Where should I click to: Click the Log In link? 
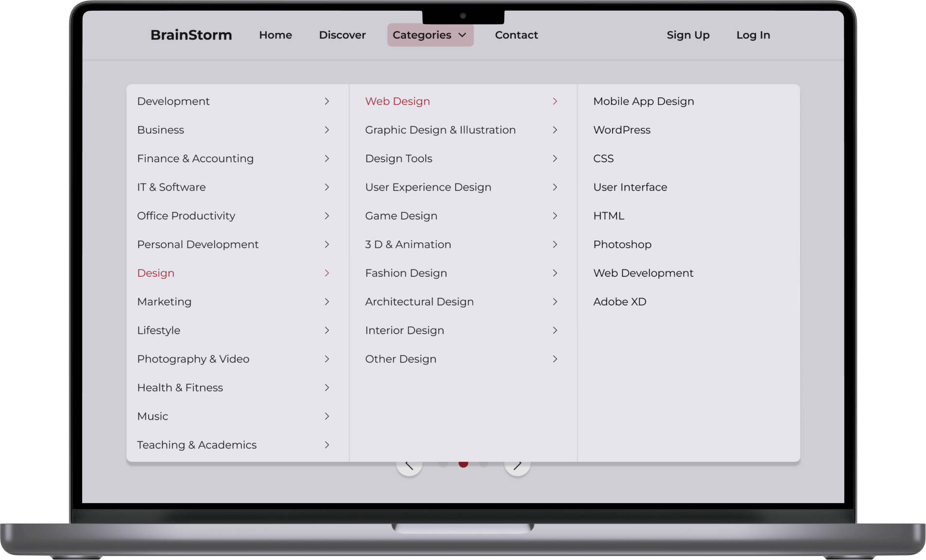753,35
